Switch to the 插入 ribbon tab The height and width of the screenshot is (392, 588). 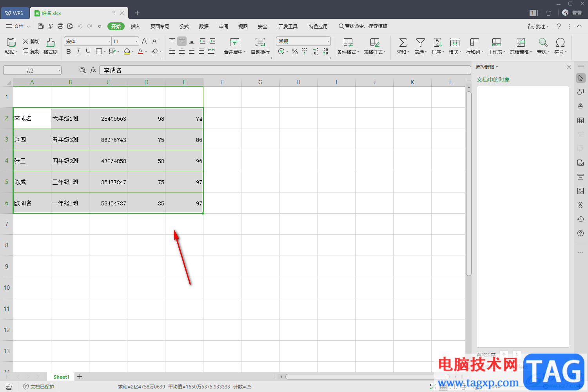[x=135, y=26]
